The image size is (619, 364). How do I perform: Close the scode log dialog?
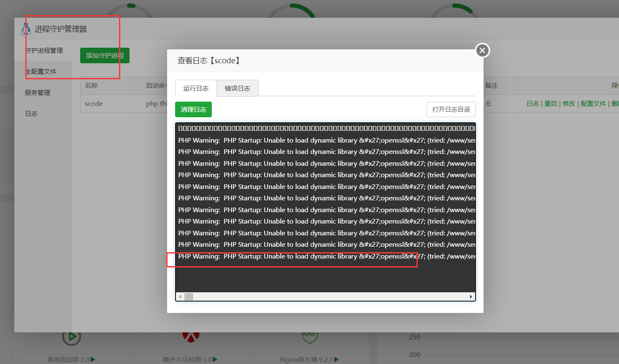pos(483,51)
